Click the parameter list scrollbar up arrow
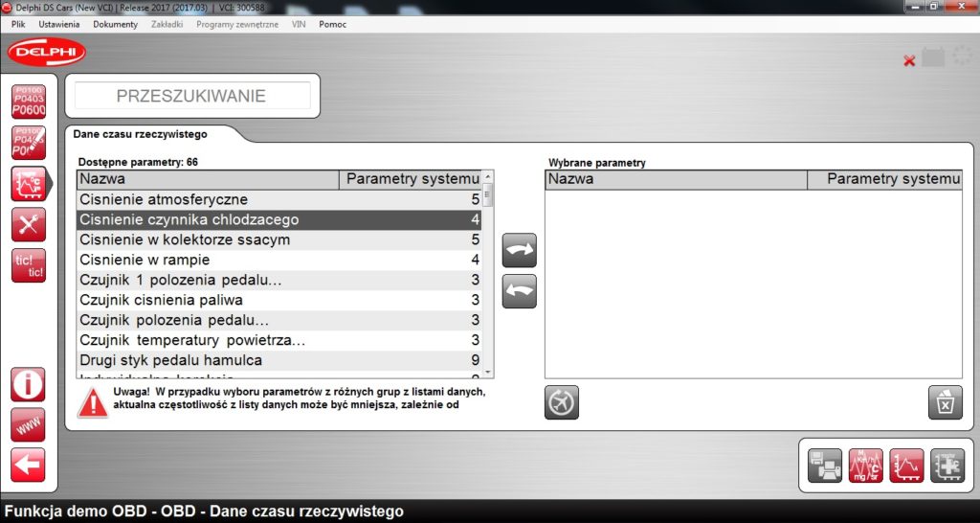Viewport: 980px width, 523px height. click(x=488, y=175)
